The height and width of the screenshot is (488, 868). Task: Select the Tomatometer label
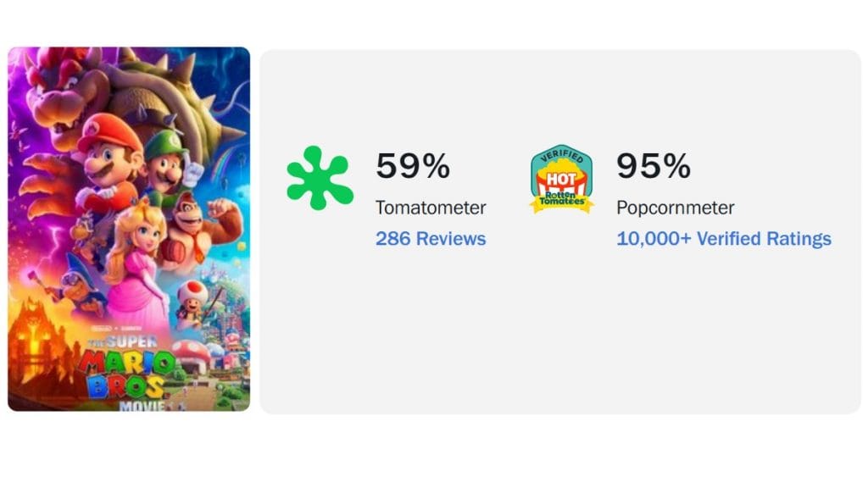pyautogui.click(x=431, y=208)
